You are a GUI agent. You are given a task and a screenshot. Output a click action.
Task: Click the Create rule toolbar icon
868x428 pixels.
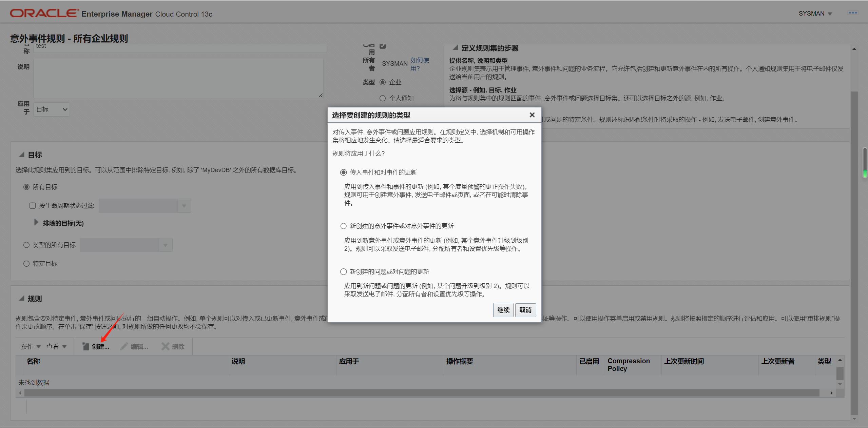pyautogui.click(x=86, y=346)
